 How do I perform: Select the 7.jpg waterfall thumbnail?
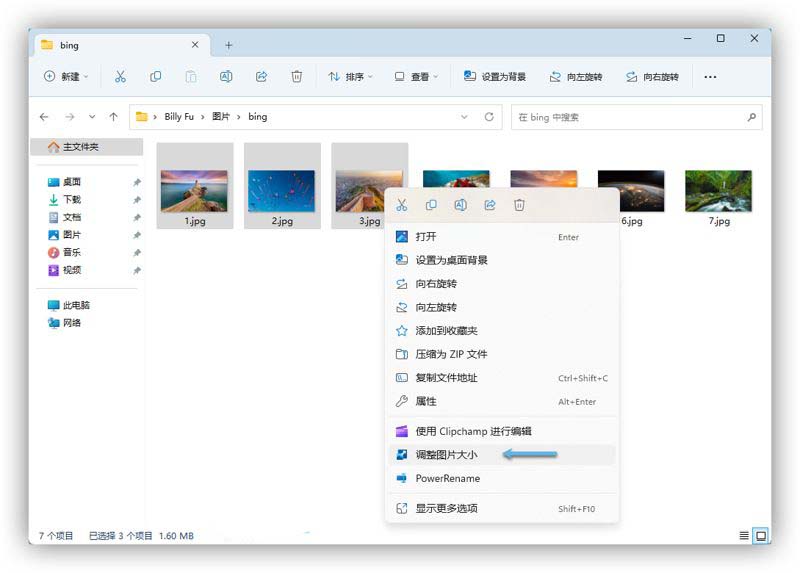pyautogui.click(x=718, y=192)
